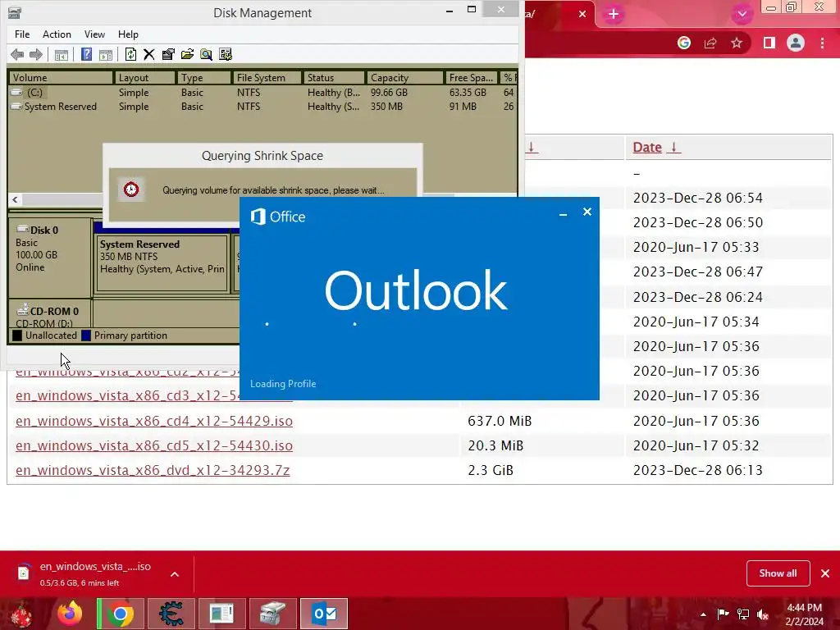Sort by the Volume column header
840x630 pixels.
pos(61,78)
